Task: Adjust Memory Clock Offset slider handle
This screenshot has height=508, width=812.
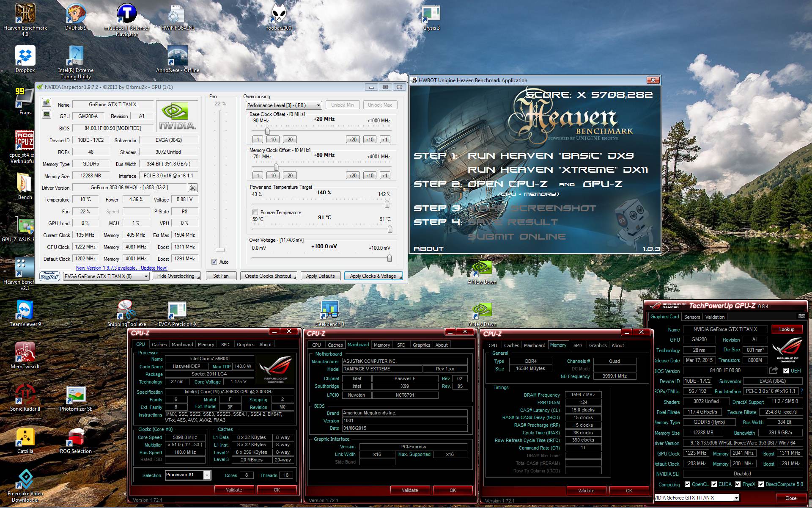Action: pos(276,167)
